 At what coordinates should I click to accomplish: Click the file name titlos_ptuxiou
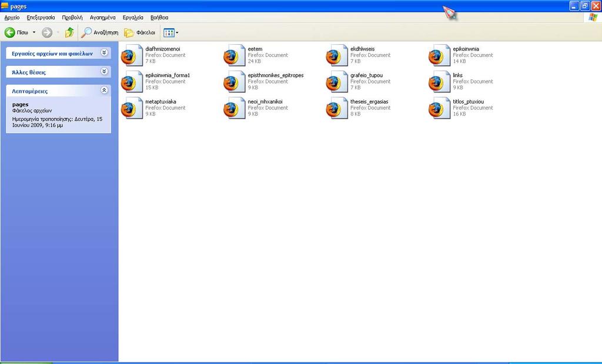(469, 102)
